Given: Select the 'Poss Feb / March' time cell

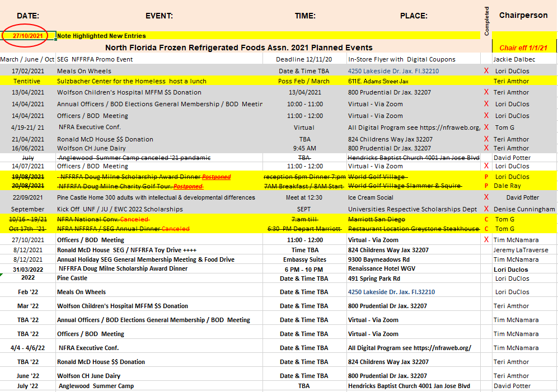Looking at the screenshot, I should tap(304, 81).
